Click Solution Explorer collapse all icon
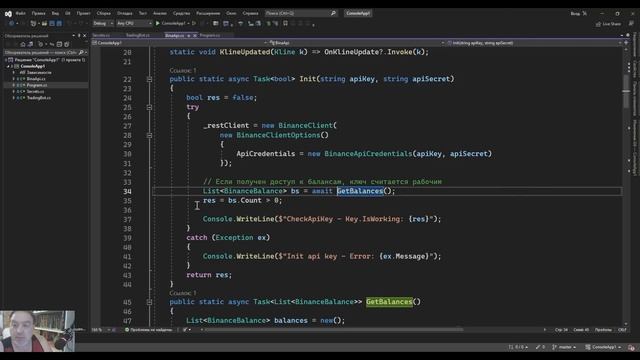Screen dimensions: 640x360 (59, 44)
